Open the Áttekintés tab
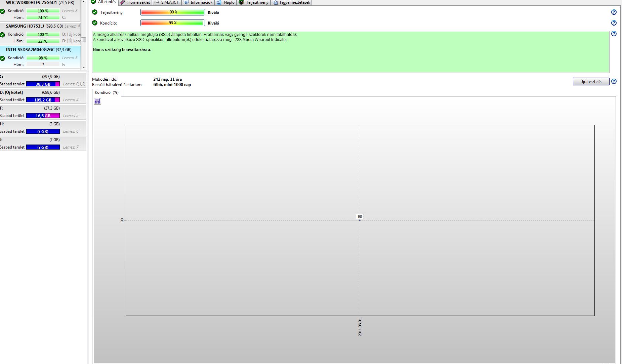 click(x=103, y=2)
